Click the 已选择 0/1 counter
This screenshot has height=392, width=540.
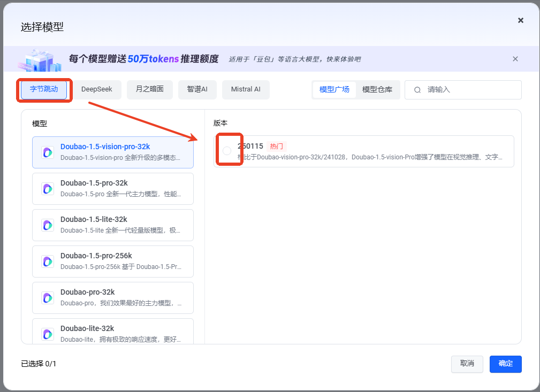[x=39, y=364]
